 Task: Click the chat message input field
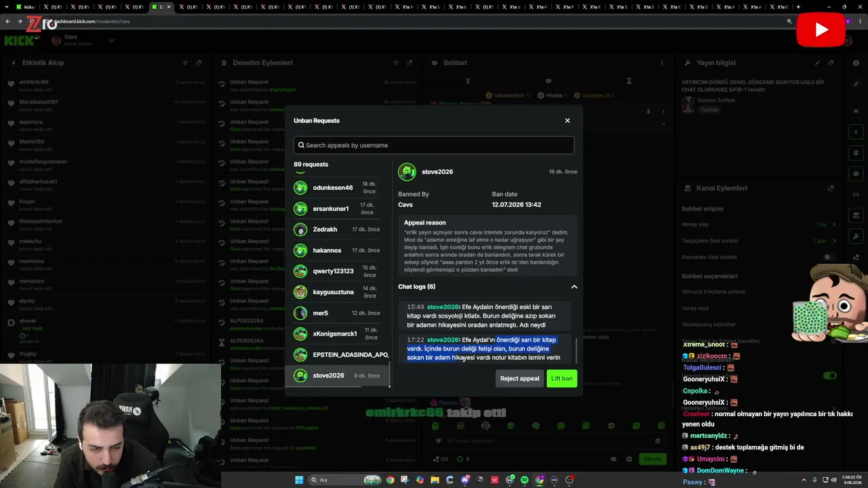548,441
